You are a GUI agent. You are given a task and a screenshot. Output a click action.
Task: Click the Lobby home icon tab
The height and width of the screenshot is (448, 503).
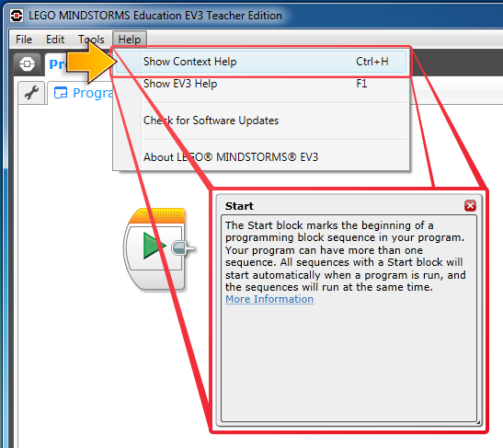pos(28,63)
